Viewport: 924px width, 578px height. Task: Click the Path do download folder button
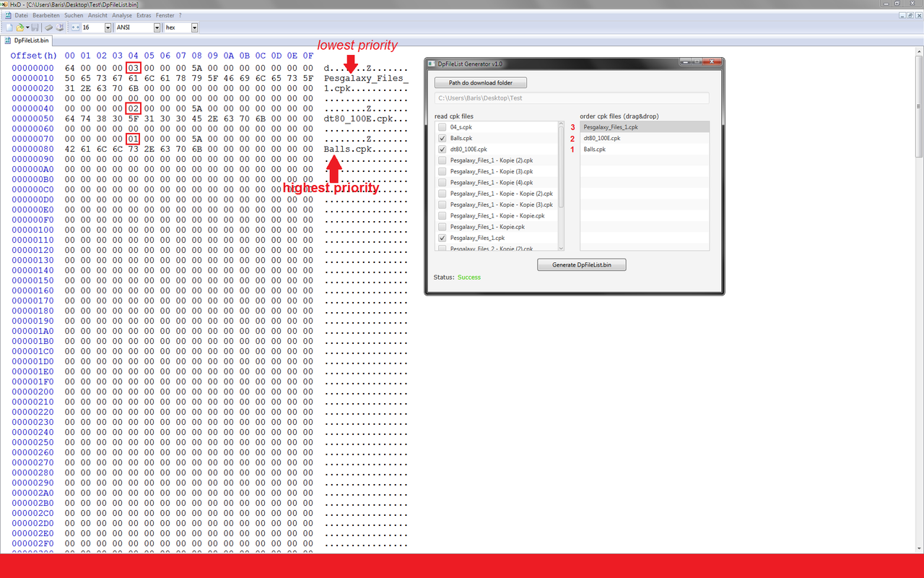point(480,82)
